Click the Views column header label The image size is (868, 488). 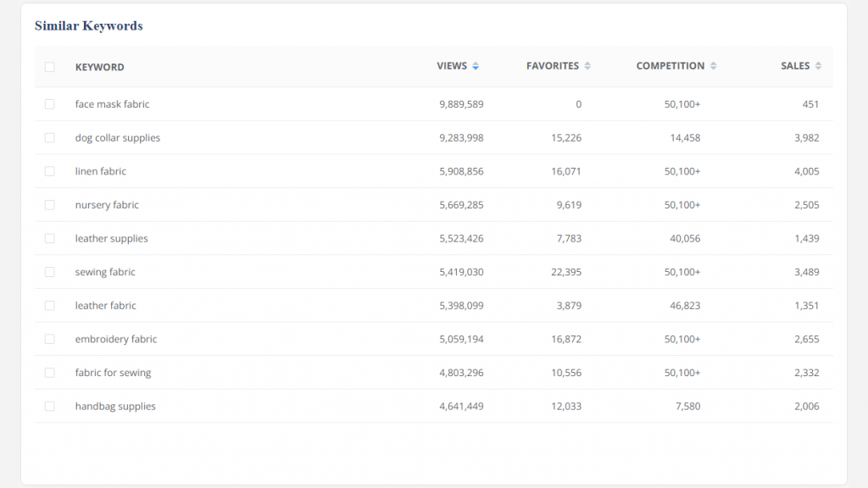452,66
